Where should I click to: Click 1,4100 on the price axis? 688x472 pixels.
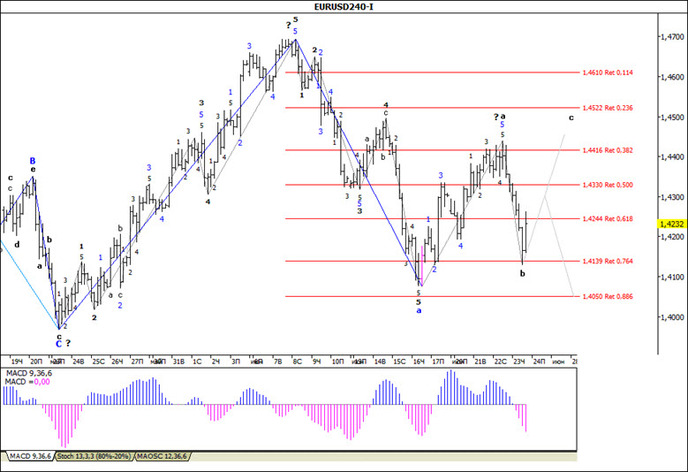tap(672, 277)
